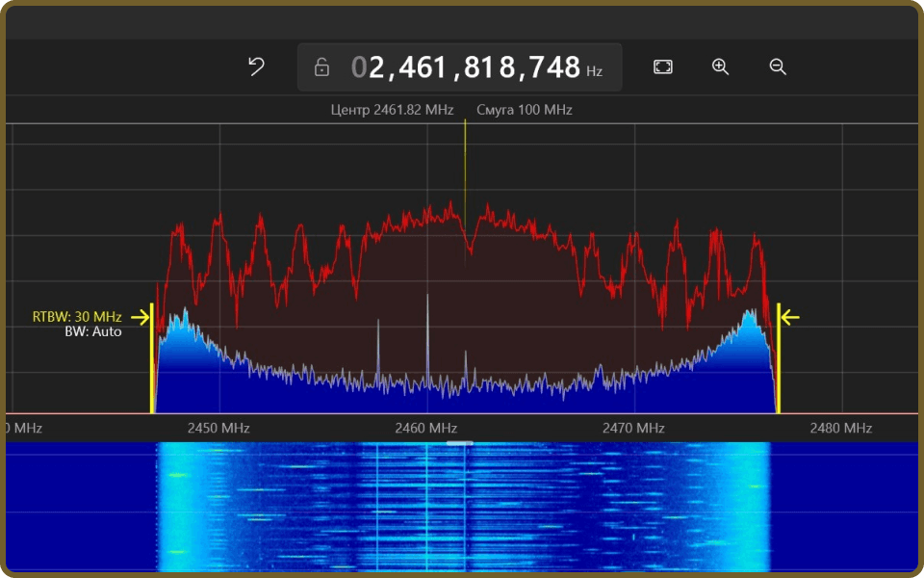Click the 'BW: Auto' label

(93, 331)
